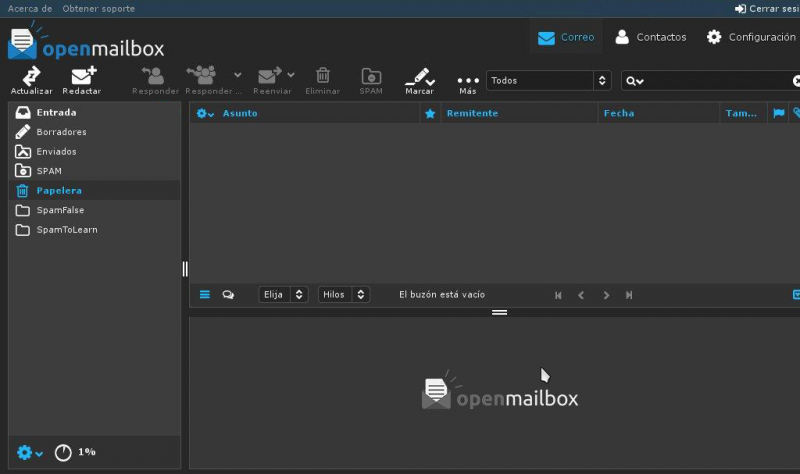The height and width of the screenshot is (474, 800).
Task: Go to last page of messages
Action: [629, 295]
